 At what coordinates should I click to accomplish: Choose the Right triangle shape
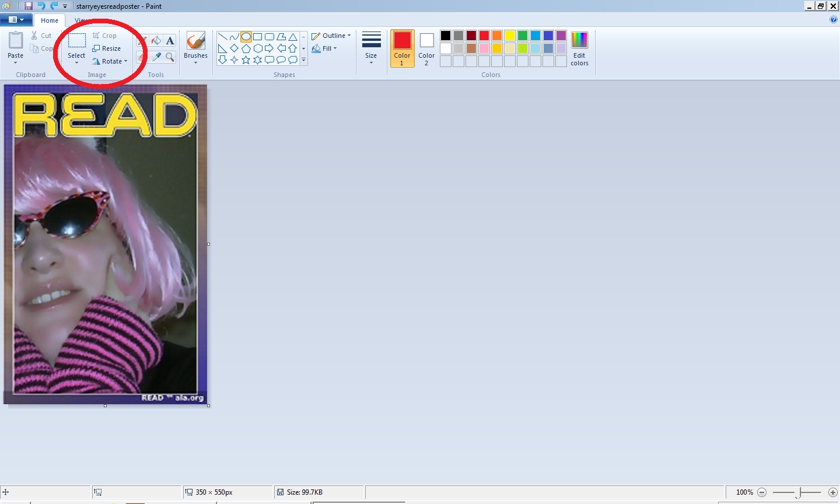[222, 48]
